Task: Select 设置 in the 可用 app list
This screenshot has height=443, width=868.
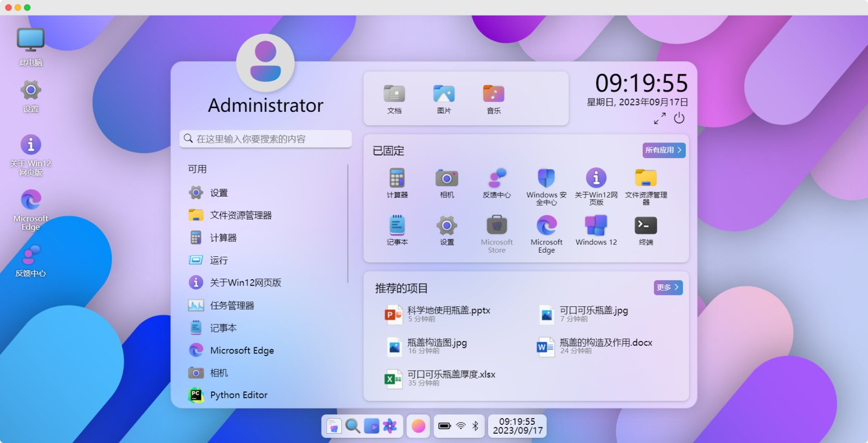Action: pos(265,193)
